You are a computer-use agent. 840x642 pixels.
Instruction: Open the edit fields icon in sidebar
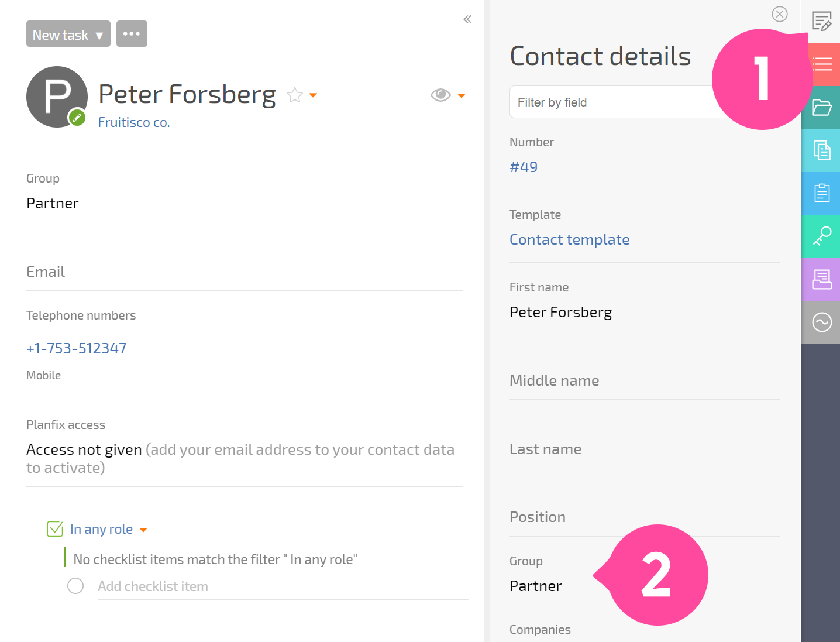pyautogui.click(x=821, y=22)
